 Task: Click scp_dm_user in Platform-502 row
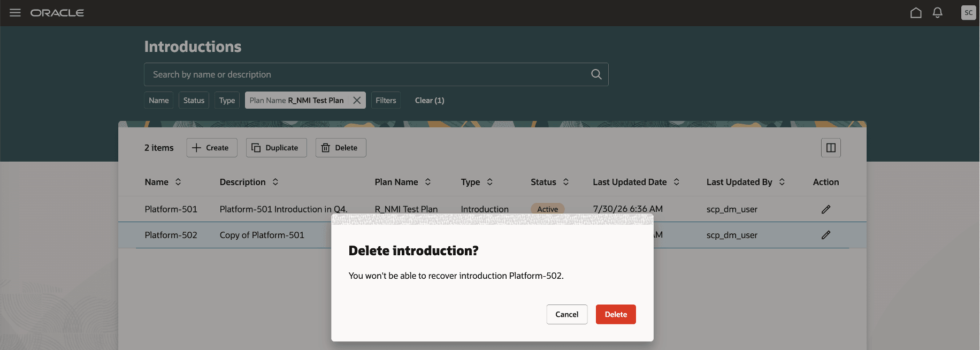tap(732, 235)
